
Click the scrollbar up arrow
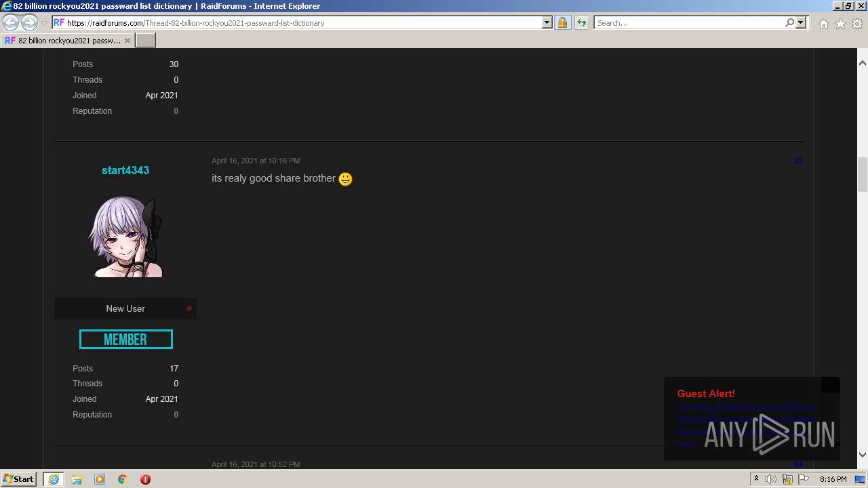coord(863,63)
